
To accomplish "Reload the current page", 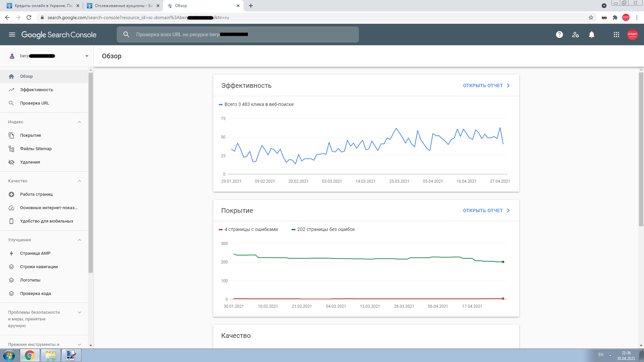I will (29, 17).
